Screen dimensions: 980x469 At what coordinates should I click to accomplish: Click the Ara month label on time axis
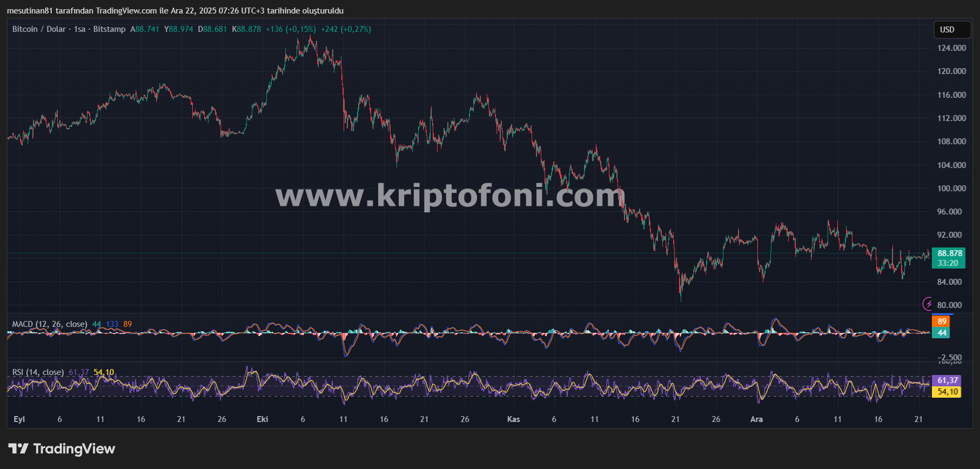coord(756,419)
